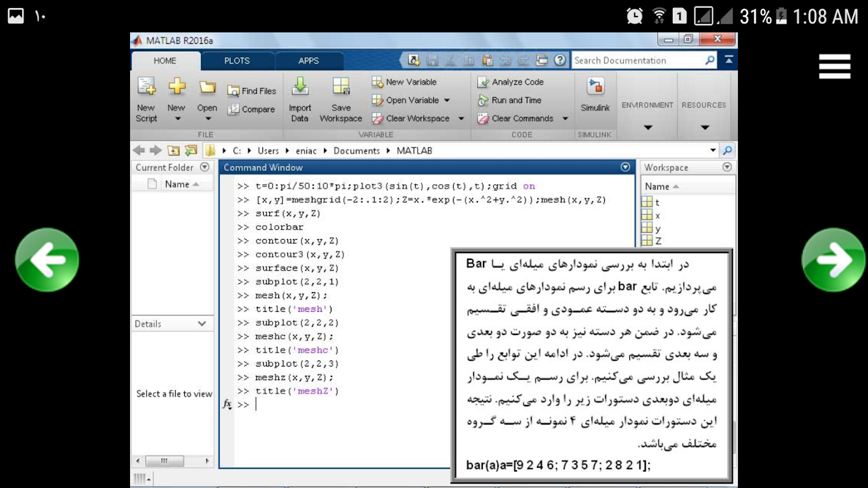This screenshot has width=868, height=488.
Task: Click the New Script button
Action: click(x=146, y=100)
